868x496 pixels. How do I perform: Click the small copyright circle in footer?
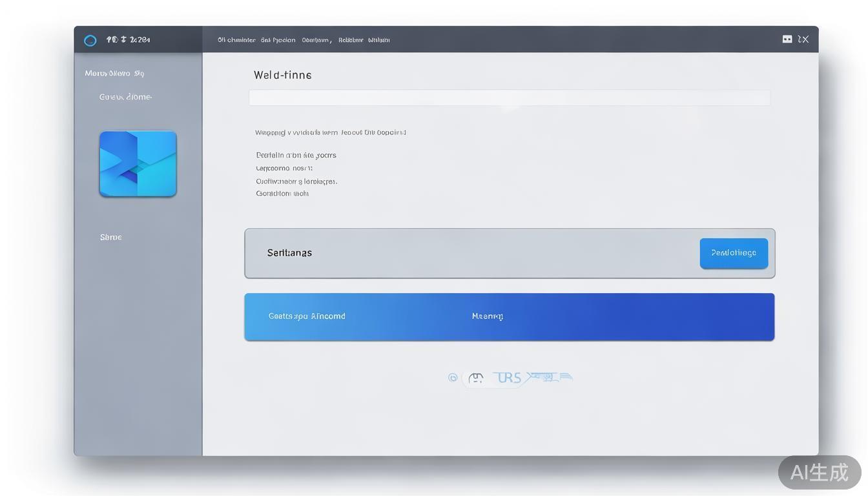coord(453,378)
